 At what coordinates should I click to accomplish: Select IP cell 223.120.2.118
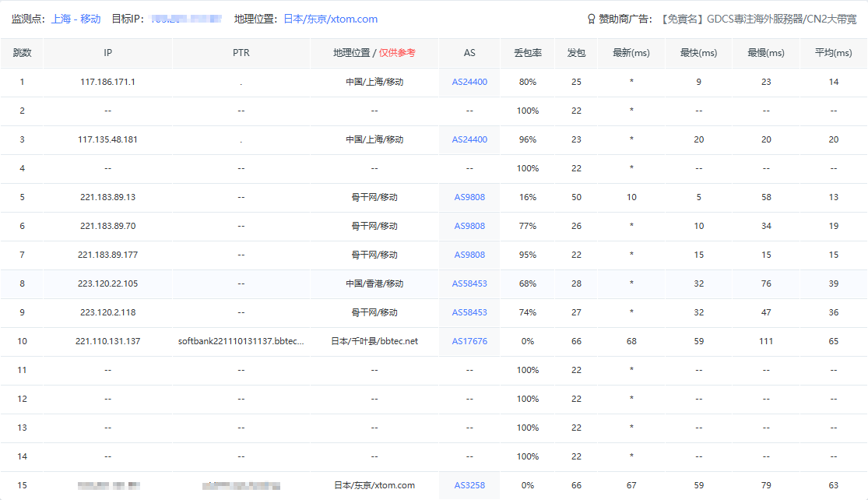[108, 312]
